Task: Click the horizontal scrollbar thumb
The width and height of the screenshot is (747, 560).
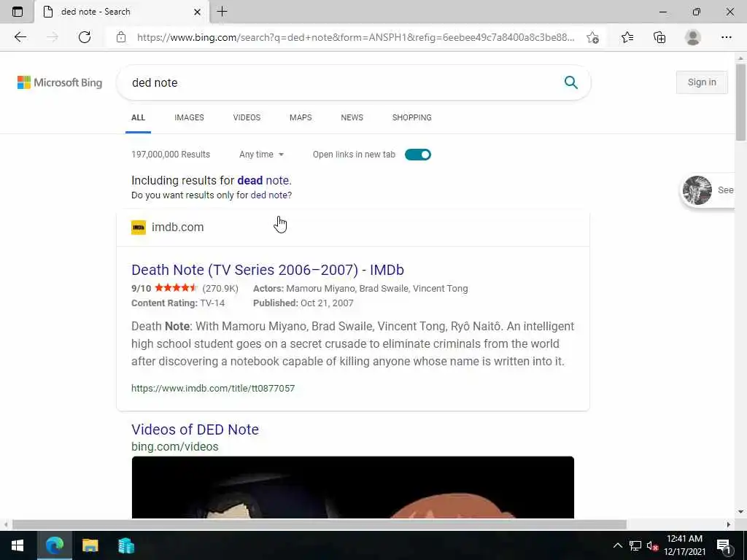Action: [x=320, y=524]
